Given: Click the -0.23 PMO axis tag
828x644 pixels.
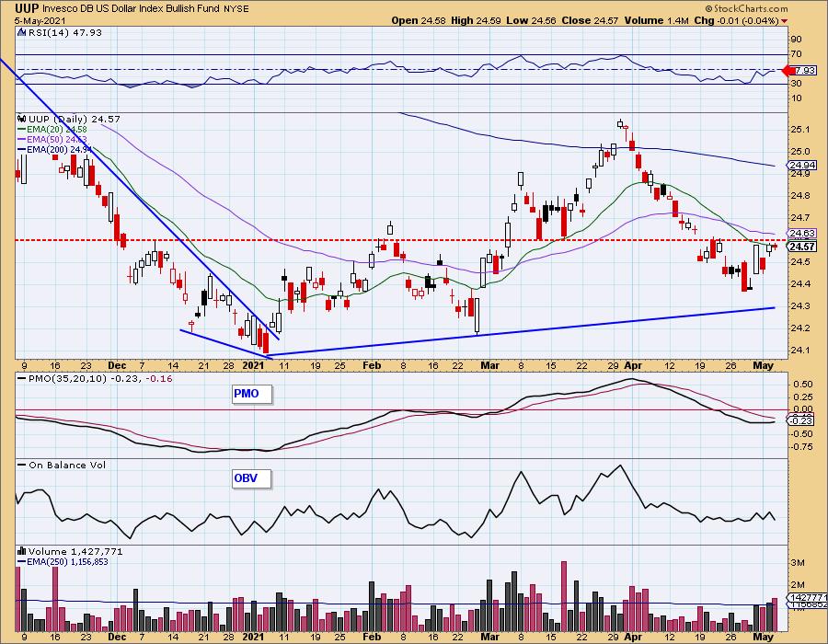Looking at the screenshot, I should 802,420.
